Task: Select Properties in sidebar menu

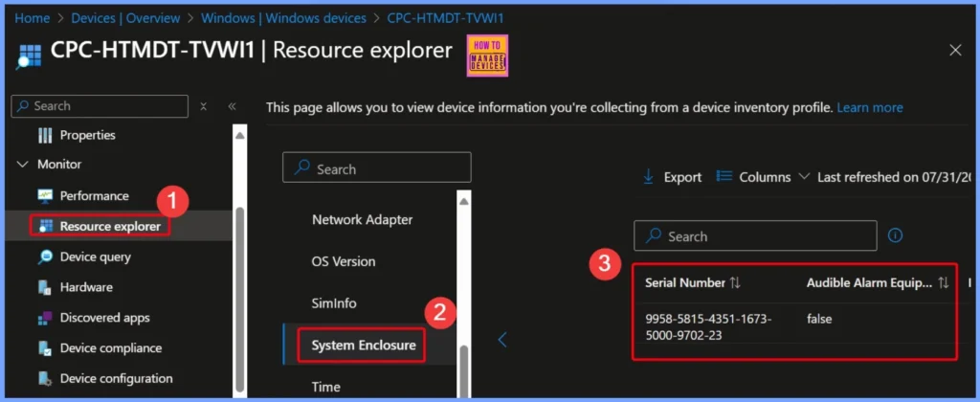Action: pyautogui.click(x=87, y=135)
